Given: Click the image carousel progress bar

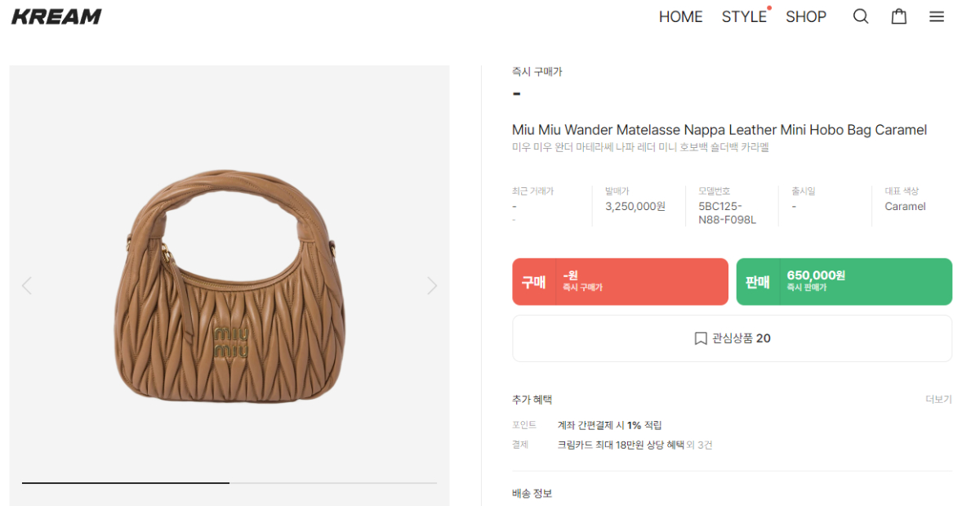Looking at the screenshot, I should click(x=229, y=482).
